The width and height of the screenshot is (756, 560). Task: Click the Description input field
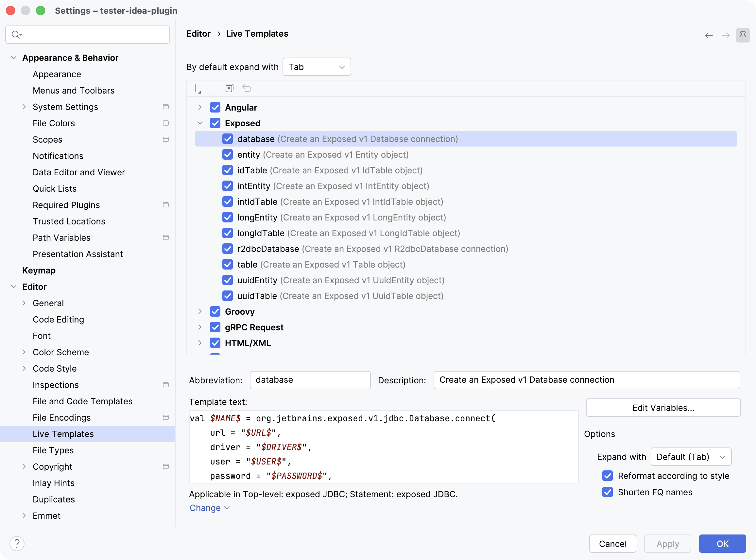(587, 380)
